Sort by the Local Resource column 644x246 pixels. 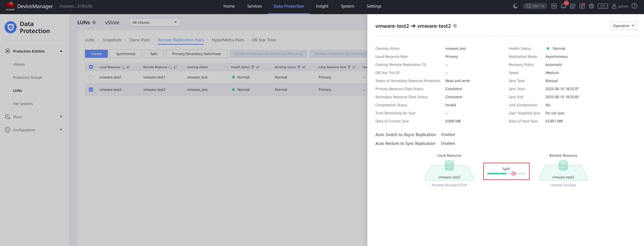point(128,67)
